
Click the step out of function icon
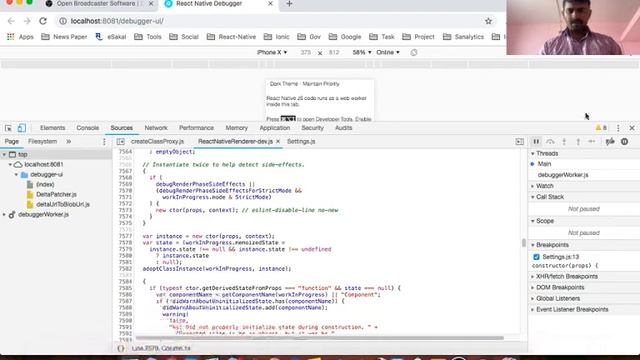[578, 142]
